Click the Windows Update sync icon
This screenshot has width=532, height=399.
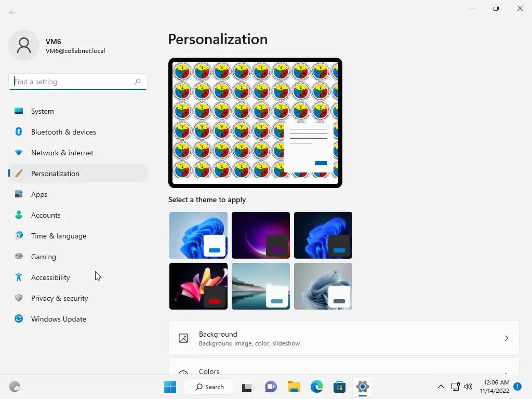[19, 318]
